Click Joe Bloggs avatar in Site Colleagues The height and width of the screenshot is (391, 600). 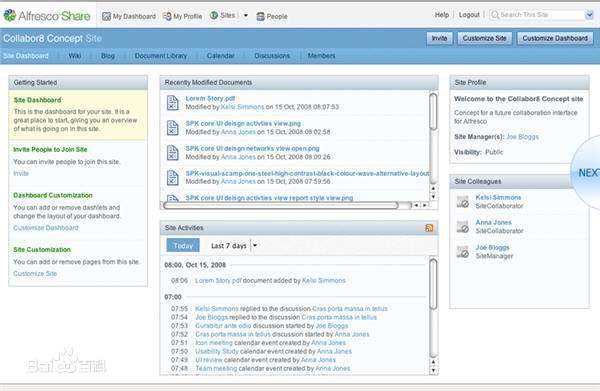[463, 252]
